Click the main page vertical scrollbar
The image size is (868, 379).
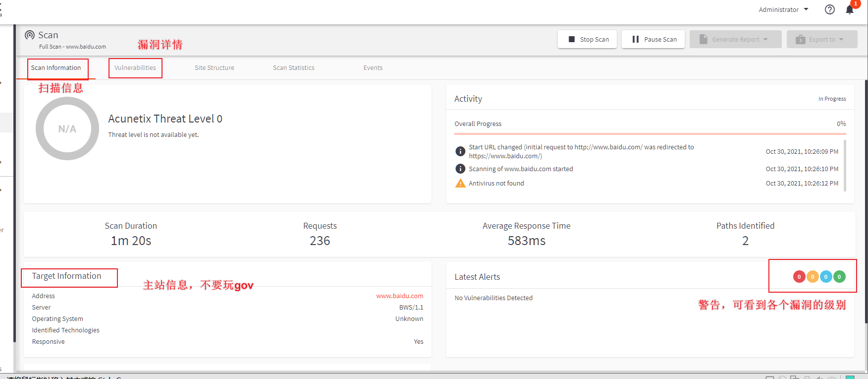pyautogui.click(x=866, y=201)
